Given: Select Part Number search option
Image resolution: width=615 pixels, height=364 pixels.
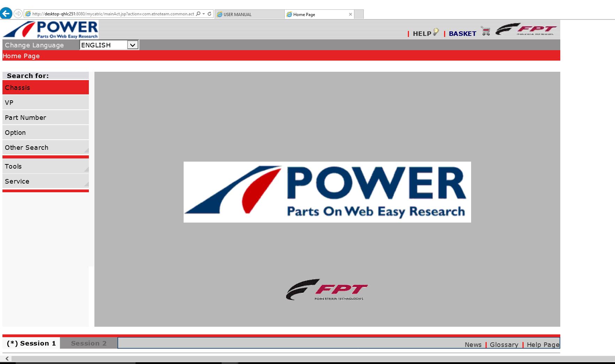Looking at the screenshot, I should click(46, 117).
